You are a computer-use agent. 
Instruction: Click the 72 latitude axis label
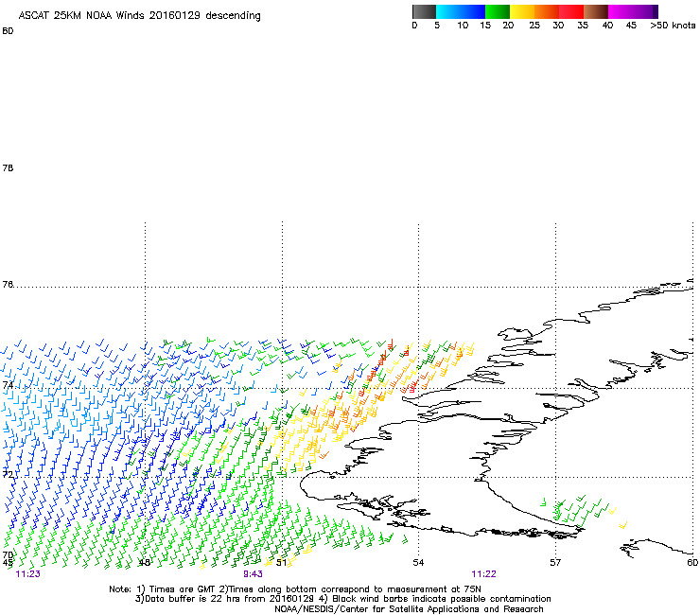8,474
